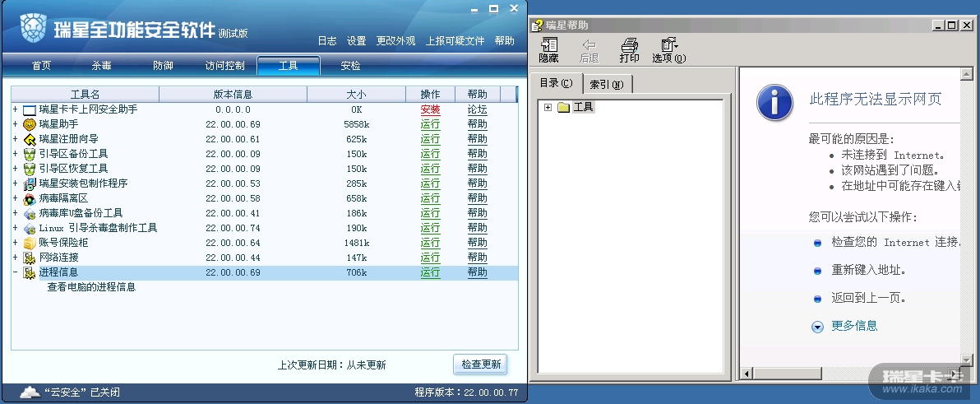980x404 pixels.
Task: Click the blue information icon in help page
Action: pos(775,102)
